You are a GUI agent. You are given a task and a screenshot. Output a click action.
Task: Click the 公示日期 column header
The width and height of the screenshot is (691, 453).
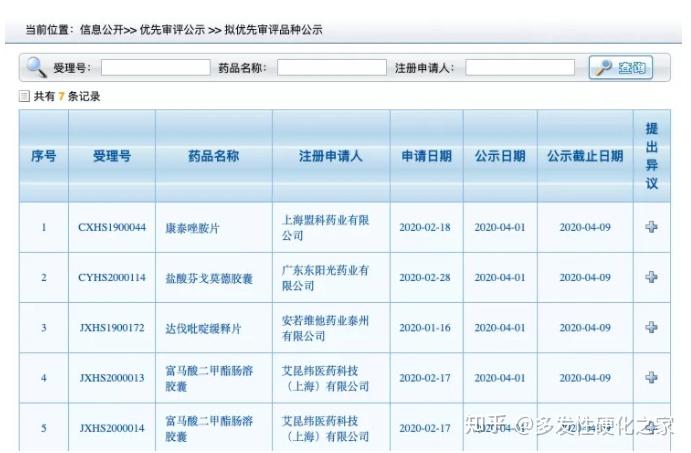[500, 156]
